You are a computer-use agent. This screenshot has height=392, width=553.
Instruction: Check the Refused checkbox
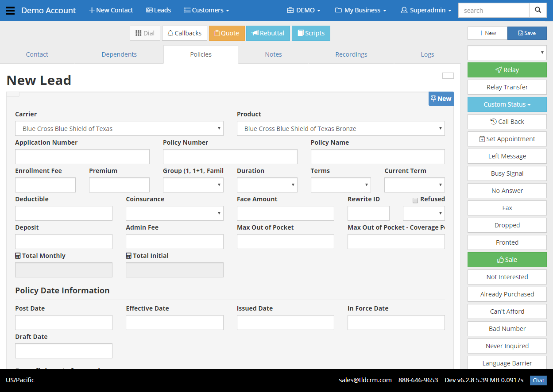pyautogui.click(x=415, y=200)
